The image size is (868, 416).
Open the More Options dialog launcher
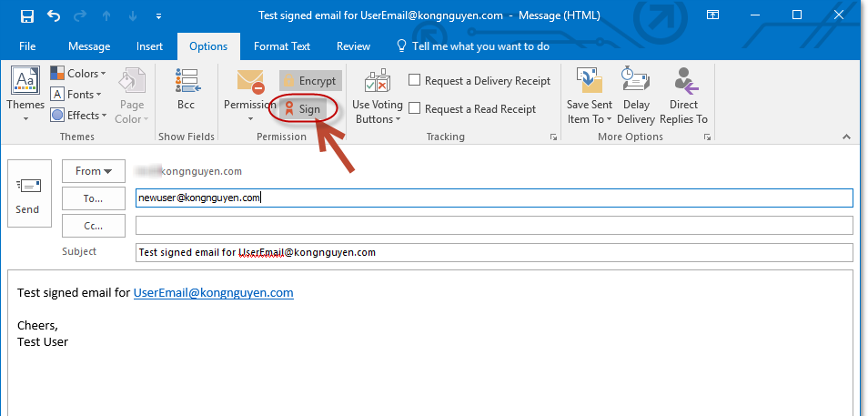pos(707,137)
